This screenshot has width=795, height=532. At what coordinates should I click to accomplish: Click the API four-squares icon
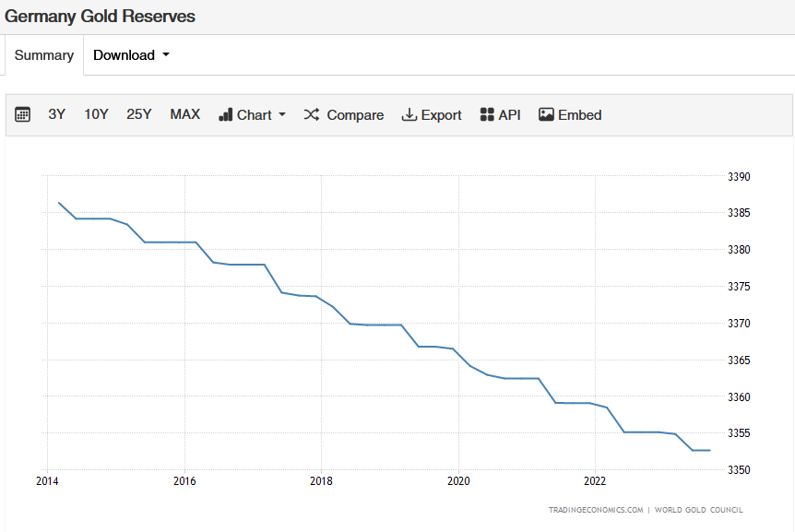(x=487, y=115)
